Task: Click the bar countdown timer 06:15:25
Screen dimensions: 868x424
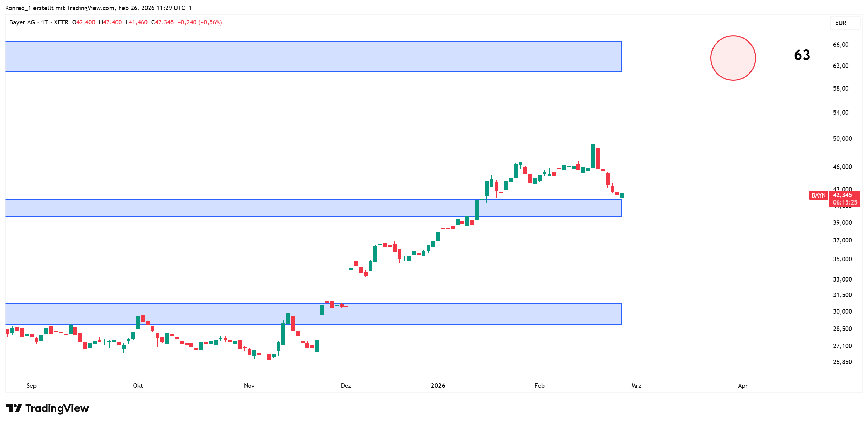Action: click(x=845, y=202)
